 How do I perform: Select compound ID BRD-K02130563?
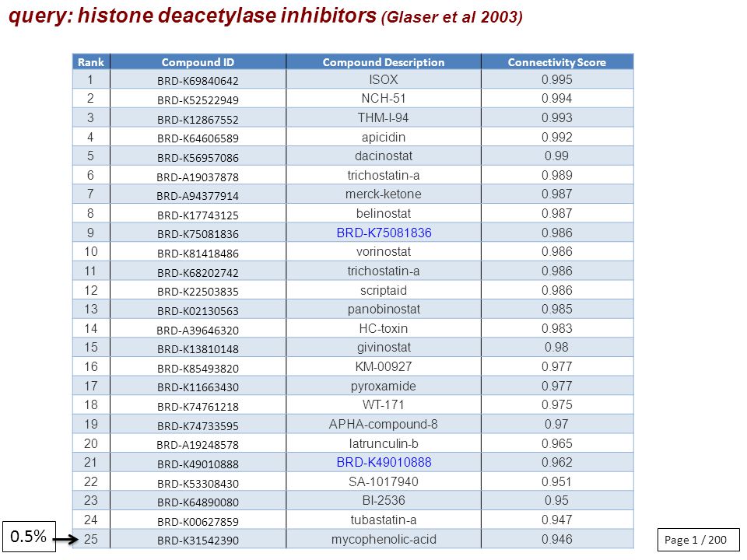[198, 311]
